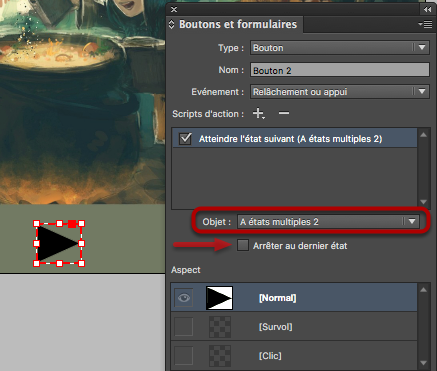
Task: Enable the Clic state visibility box
Action: point(184,355)
